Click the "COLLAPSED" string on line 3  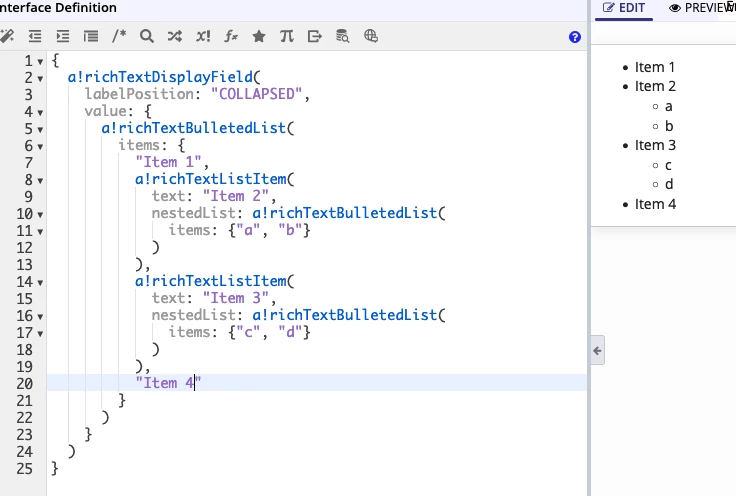256,94
